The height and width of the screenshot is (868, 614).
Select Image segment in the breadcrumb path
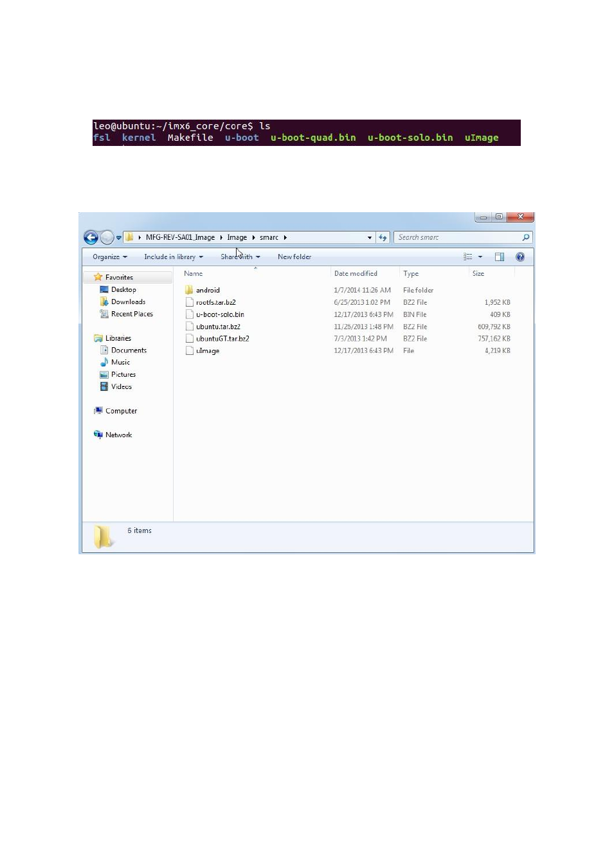[237, 237]
